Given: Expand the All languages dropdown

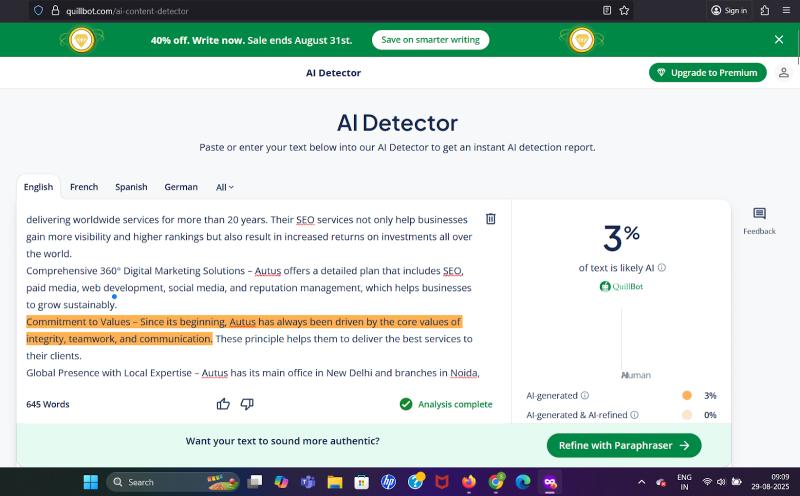Looking at the screenshot, I should click(x=224, y=187).
